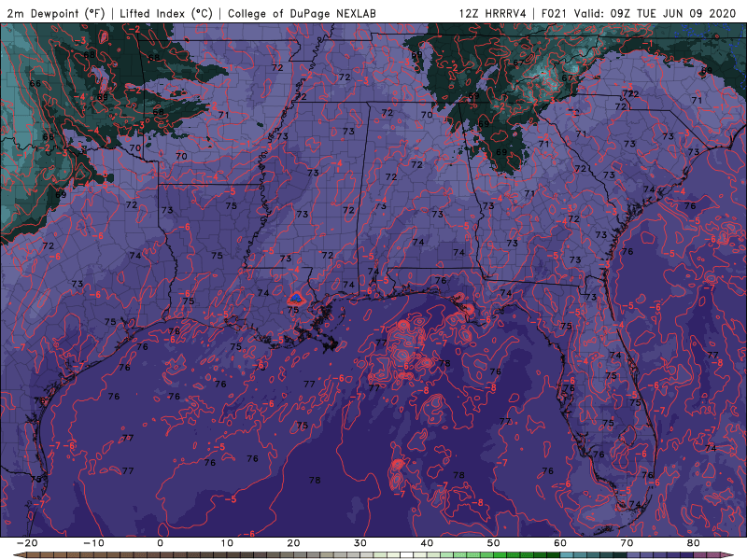Click the 20 label on the color scale

[293, 543]
